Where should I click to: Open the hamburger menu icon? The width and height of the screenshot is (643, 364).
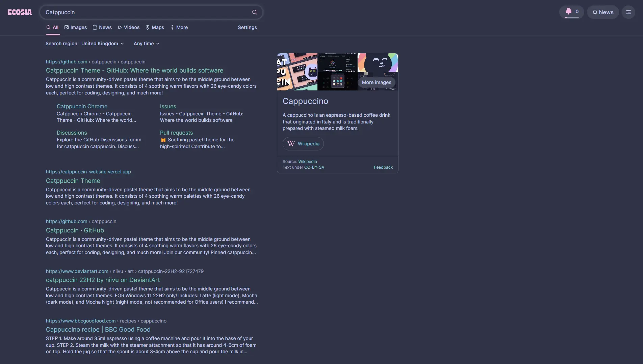[628, 12]
